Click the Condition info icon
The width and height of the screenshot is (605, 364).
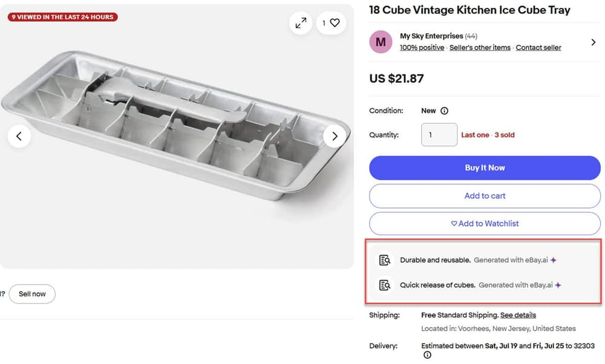pyautogui.click(x=444, y=111)
